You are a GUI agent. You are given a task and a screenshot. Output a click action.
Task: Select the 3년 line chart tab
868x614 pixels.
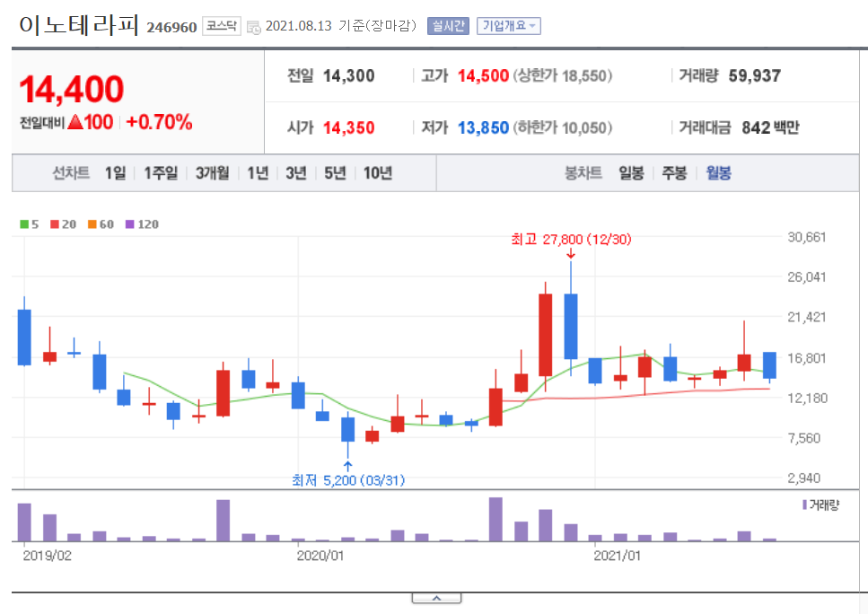296,173
